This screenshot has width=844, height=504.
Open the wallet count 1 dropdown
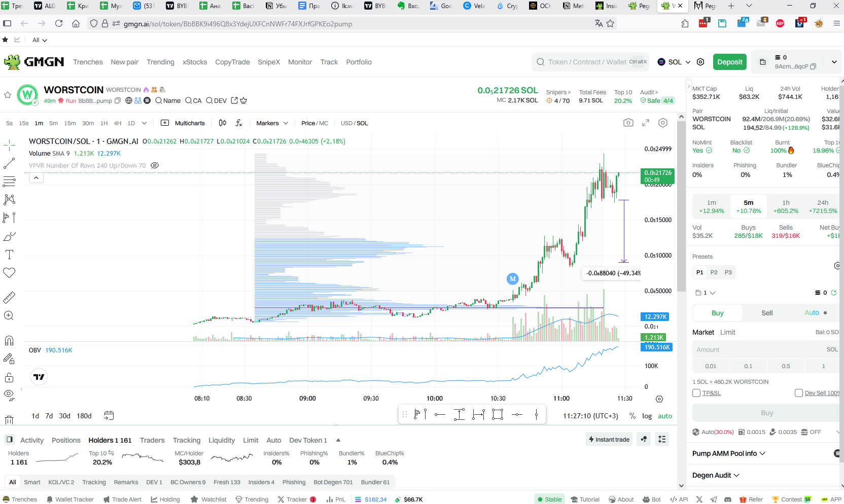point(705,293)
